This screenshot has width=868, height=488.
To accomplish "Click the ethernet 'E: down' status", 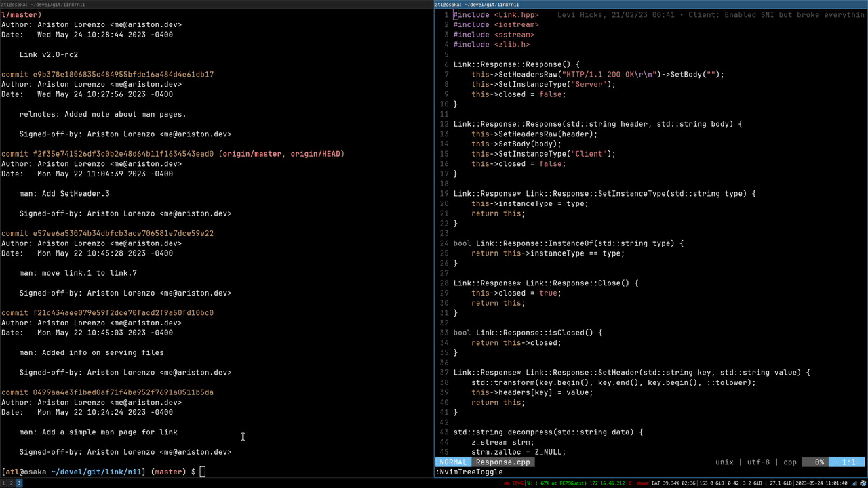I will click(x=637, y=483).
